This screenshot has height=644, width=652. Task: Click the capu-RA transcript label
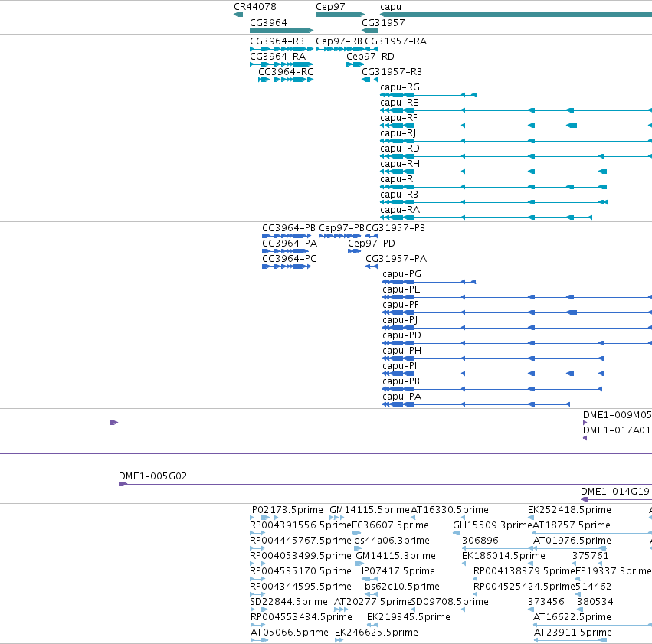pos(400,211)
